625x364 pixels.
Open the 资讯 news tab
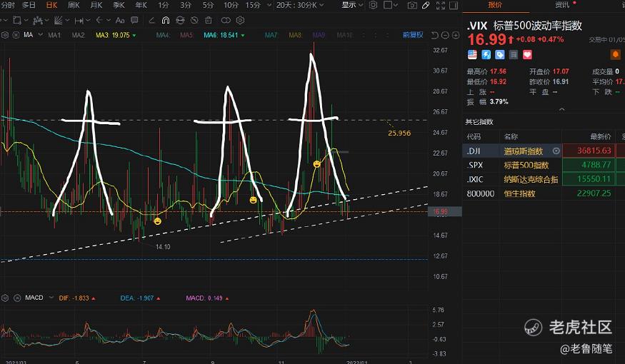click(562, 5)
